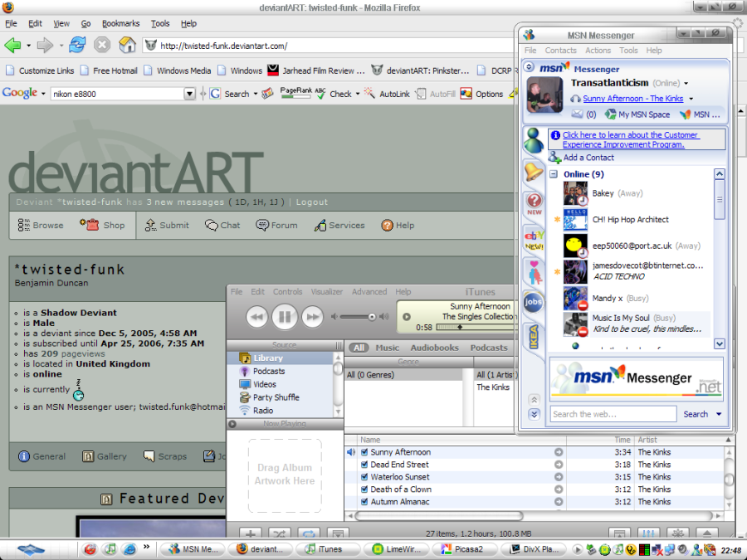Open the deviantART Forum
The width and height of the screenshot is (747, 560).
[x=276, y=225]
